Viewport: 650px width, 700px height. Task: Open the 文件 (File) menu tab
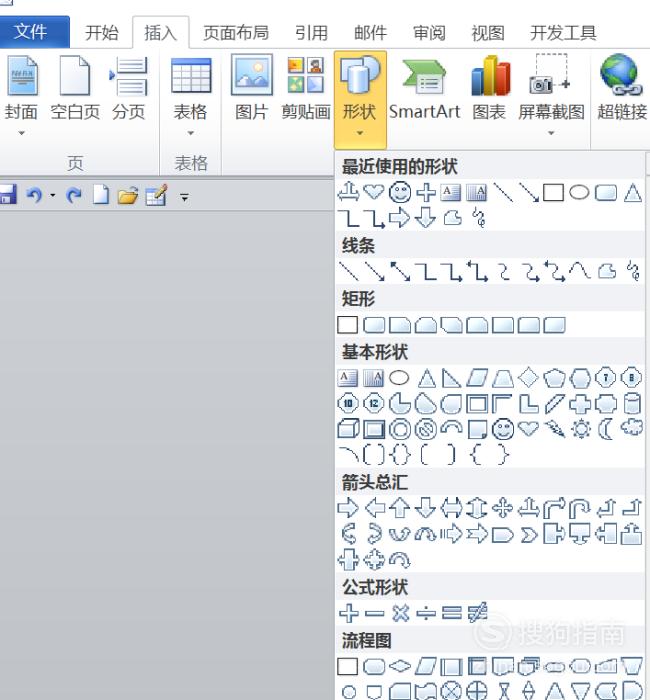click(x=34, y=32)
